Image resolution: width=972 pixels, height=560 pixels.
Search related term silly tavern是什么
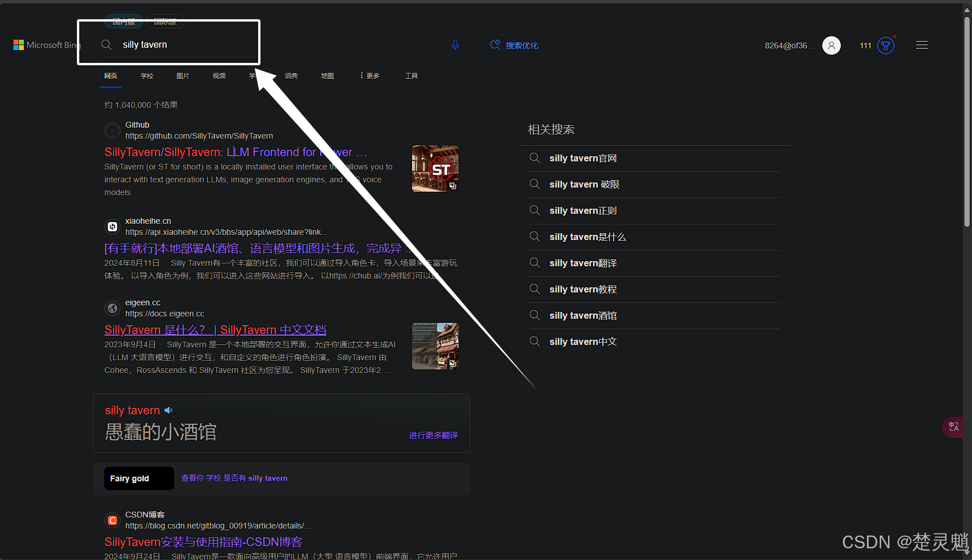point(587,237)
